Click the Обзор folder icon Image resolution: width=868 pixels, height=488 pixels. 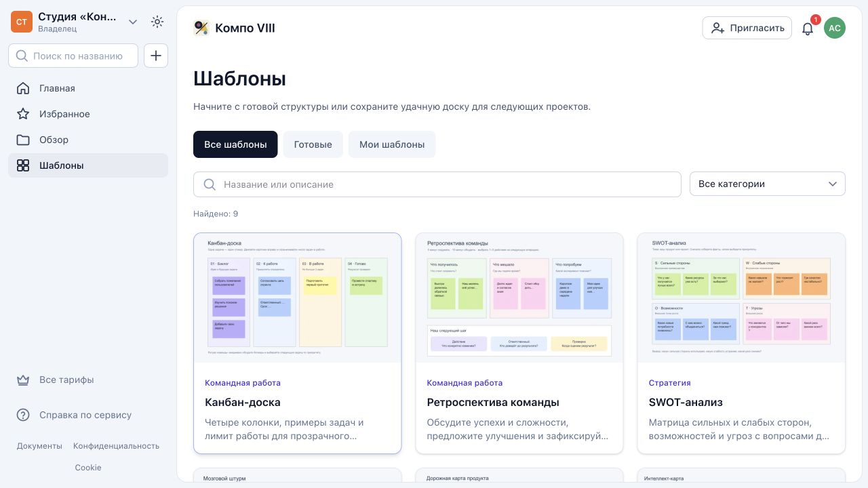click(x=23, y=140)
